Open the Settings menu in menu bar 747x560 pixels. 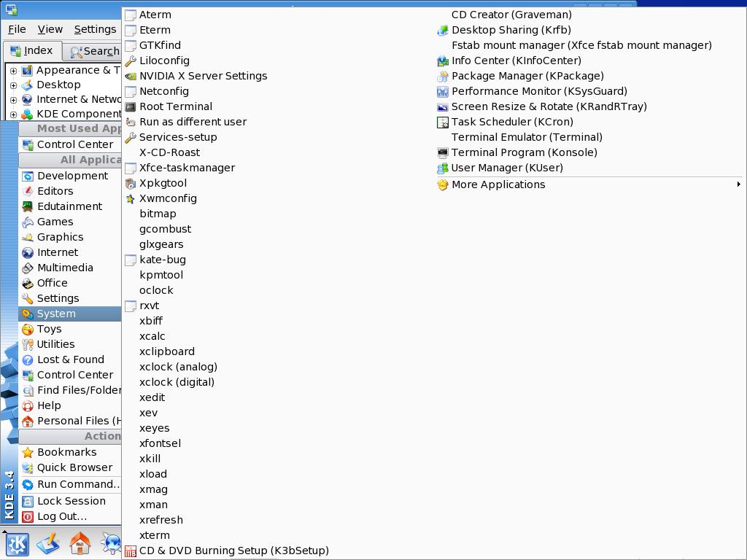[95, 29]
